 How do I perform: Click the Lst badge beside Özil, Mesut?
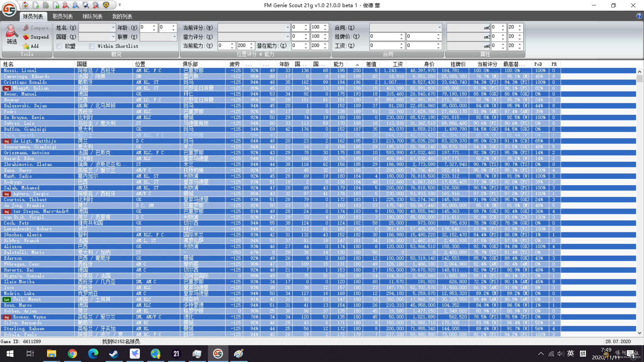pos(6,300)
